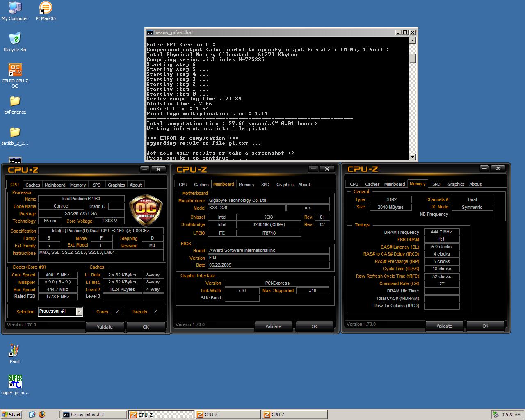Open the My Computer desktop icon
The height and width of the screenshot is (420, 525).
point(15,11)
